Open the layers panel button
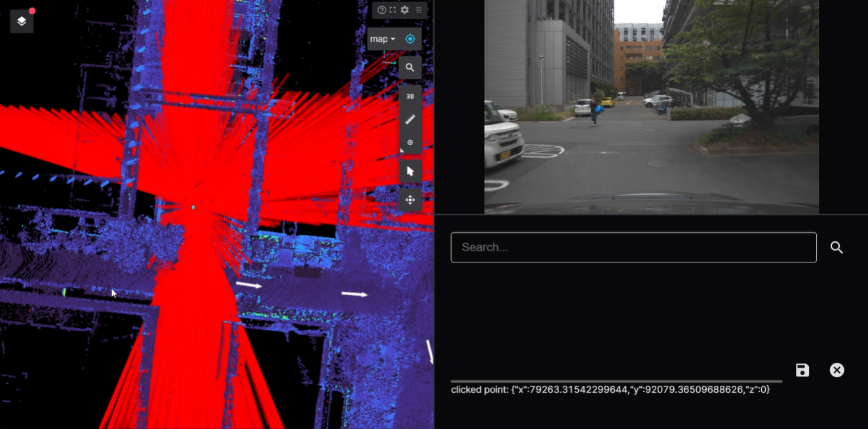 pos(22,22)
